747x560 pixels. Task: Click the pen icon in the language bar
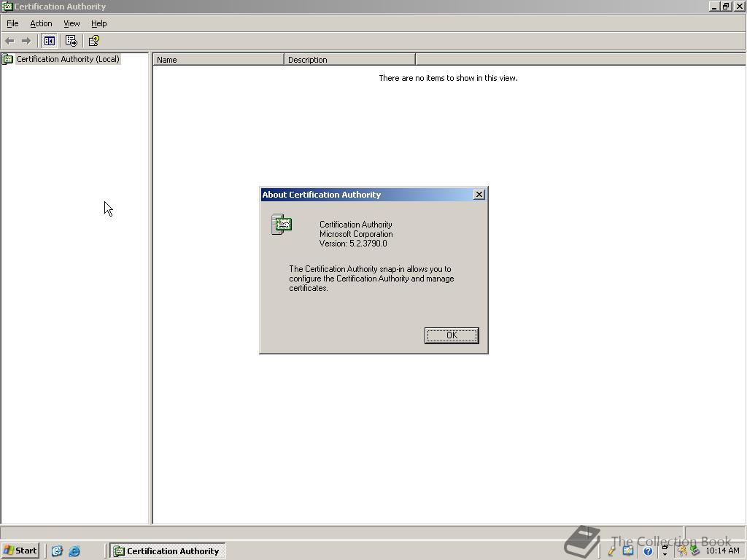pos(612,551)
